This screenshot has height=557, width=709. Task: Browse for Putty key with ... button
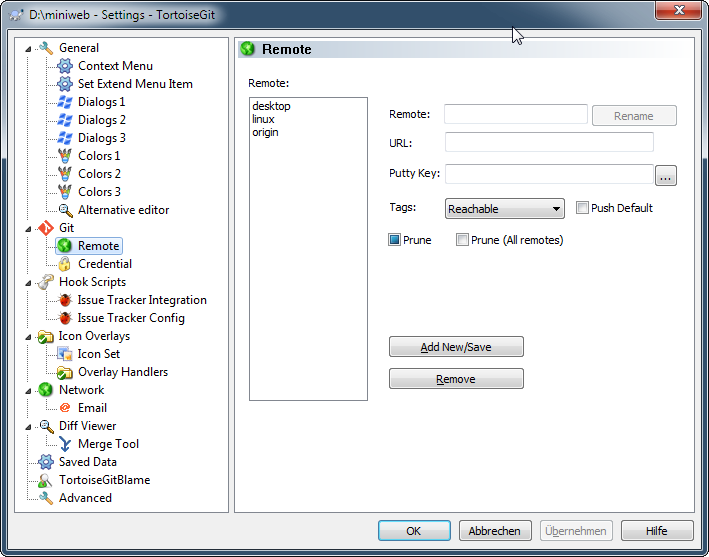click(666, 175)
